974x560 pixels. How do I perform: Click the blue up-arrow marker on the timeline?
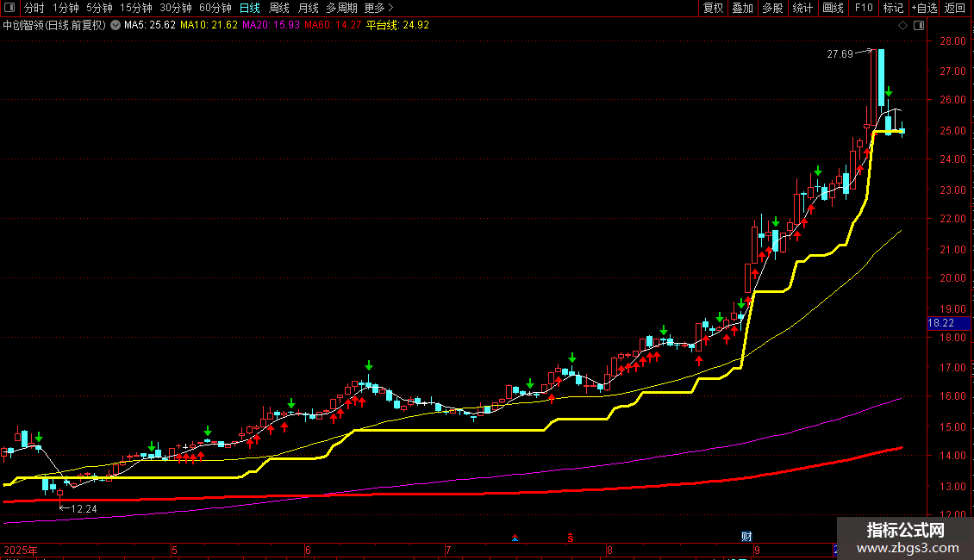[x=515, y=538]
